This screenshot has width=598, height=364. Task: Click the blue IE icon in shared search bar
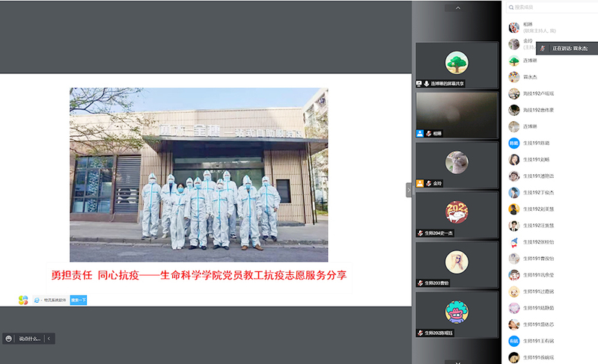click(x=37, y=300)
